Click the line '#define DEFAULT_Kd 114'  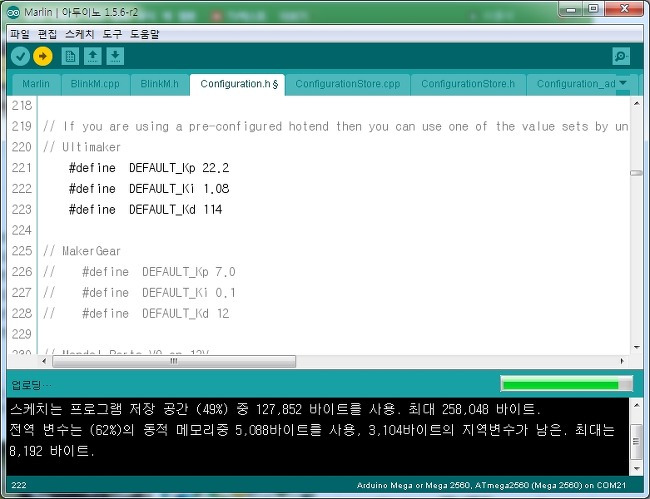pos(146,210)
